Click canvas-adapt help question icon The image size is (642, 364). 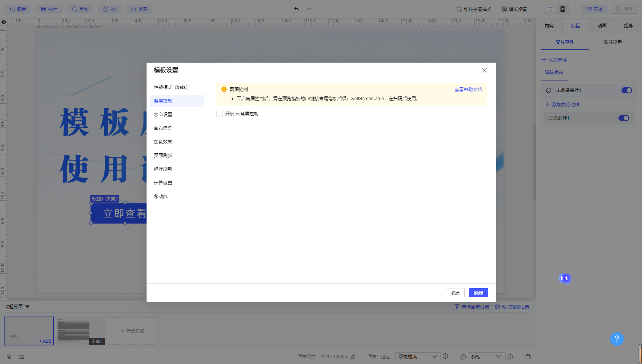[x=445, y=356]
